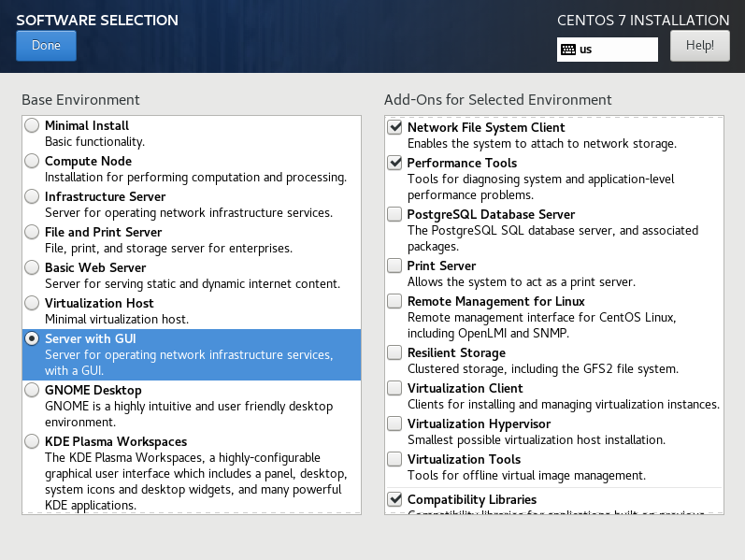Image resolution: width=745 pixels, height=560 pixels.
Task: Select Infrastructure Server environment
Action: pos(33,196)
